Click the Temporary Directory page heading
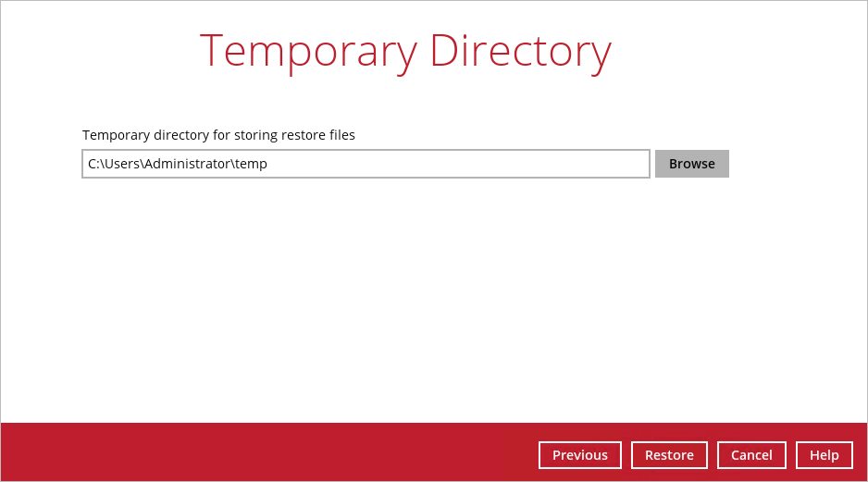 tap(405, 50)
